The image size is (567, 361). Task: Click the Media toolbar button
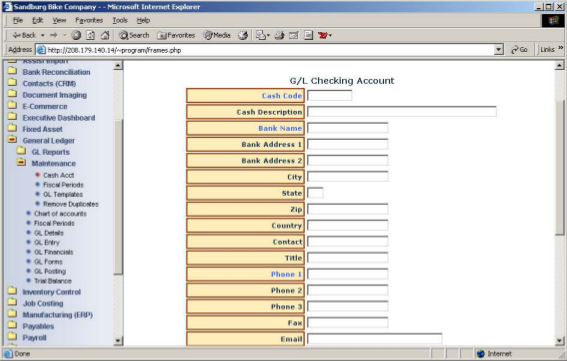[x=217, y=35]
